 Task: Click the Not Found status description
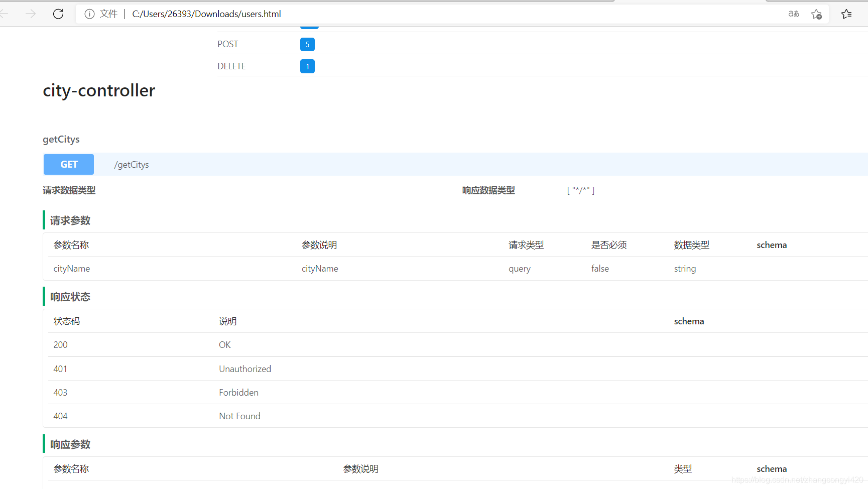point(239,416)
